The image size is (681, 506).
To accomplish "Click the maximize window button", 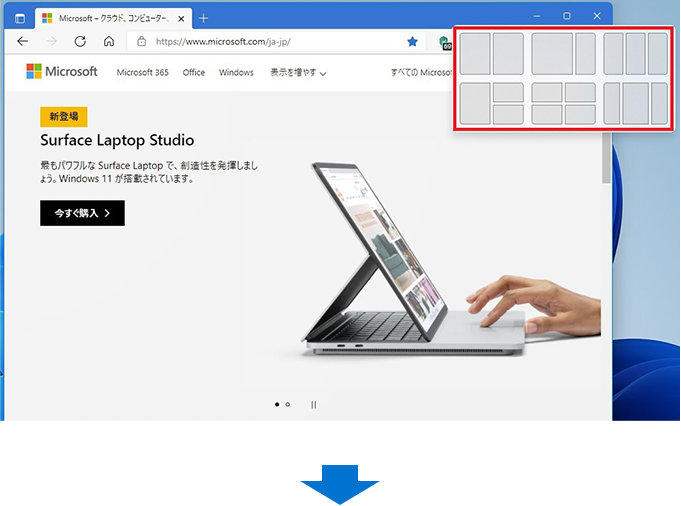I will pos(567,16).
